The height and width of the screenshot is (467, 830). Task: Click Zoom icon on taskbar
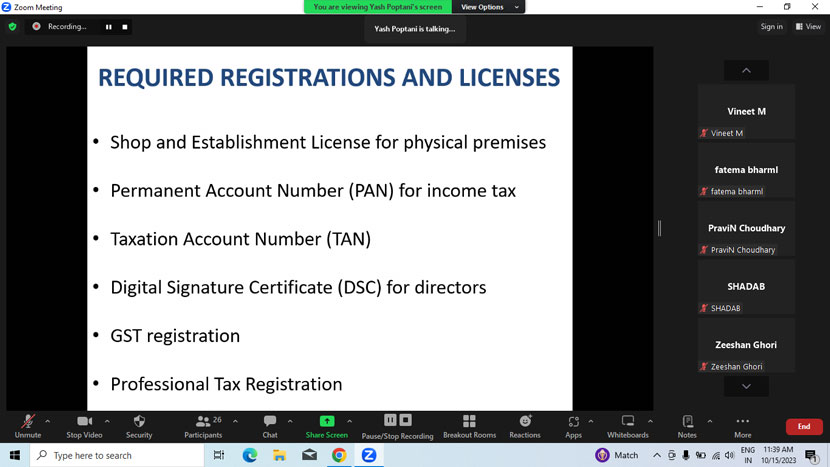click(x=369, y=455)
